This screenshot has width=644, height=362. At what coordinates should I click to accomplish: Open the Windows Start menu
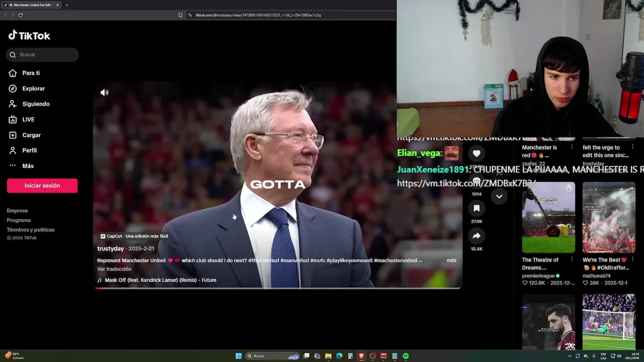click(x=238, y=356)
